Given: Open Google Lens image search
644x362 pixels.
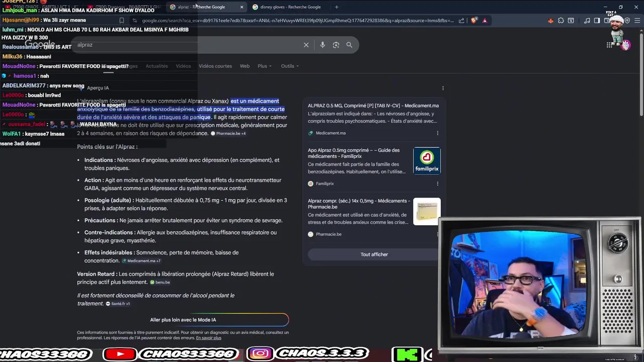Looking at the screenshot, I should tap(336, 45).
